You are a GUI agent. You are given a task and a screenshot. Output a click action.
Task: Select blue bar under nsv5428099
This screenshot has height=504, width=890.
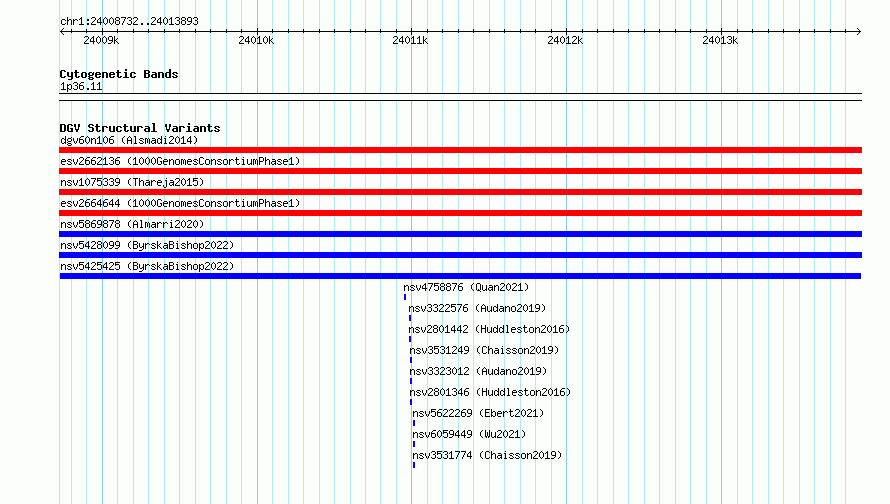pyautogui.click(x=460, y=255)
